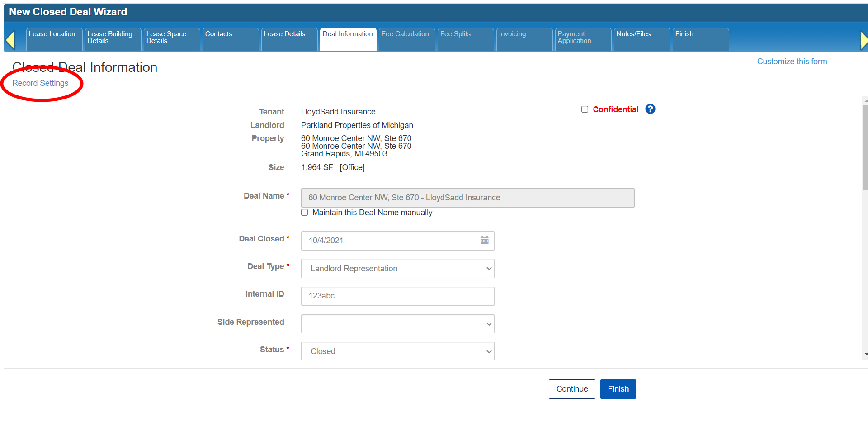Go to the Lease Details tab
The height and width of the screenshot is (426, 868).
pyautogui.click(x=288, y=39)
